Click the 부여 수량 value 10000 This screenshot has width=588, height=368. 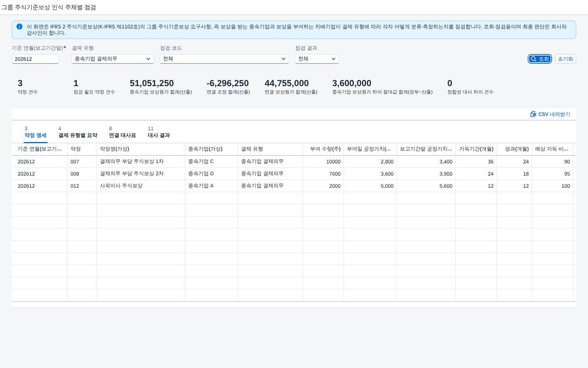pyautogui.click(x=334, y=161)
